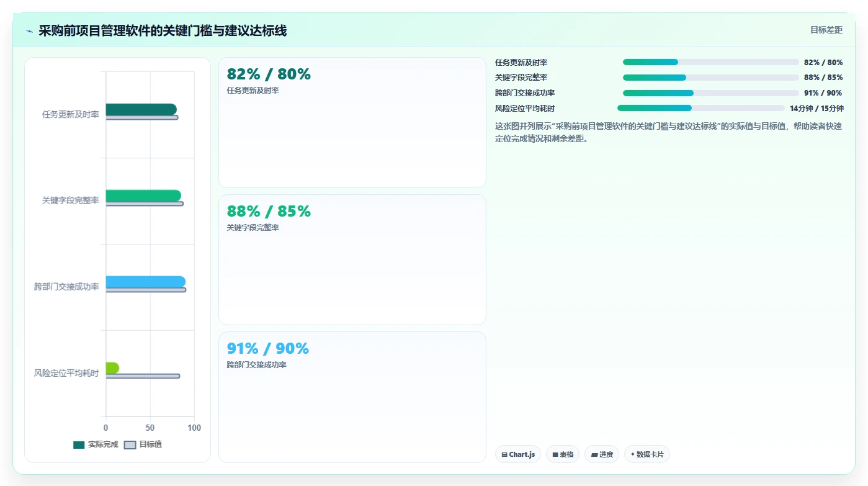Image resolution: width=868 pixels, height=486 pixels.
Task: Click the 关键字段完整率 chart axis label
Action: (71, 200)
